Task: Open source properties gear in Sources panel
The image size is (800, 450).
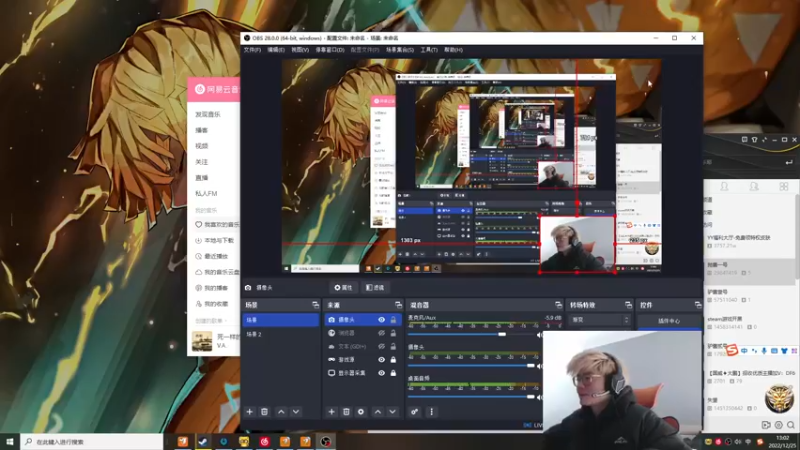Action: [x=361, y=412]
